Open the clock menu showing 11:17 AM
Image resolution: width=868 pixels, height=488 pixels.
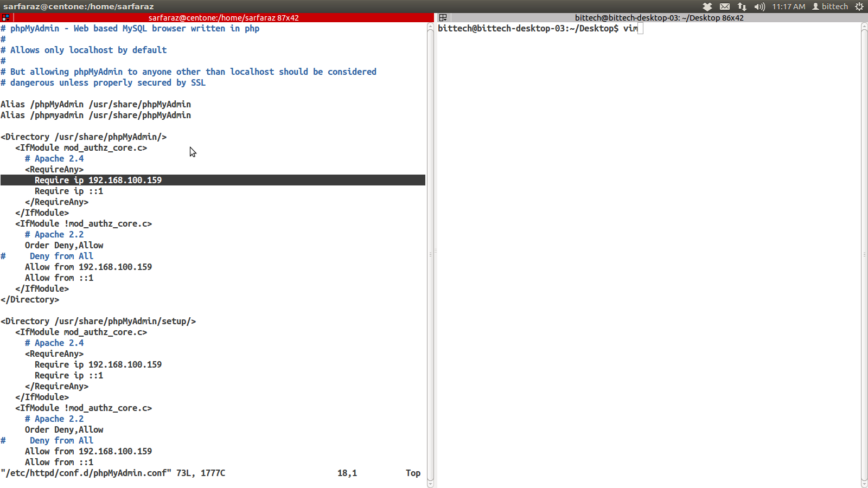click(789, 7)
